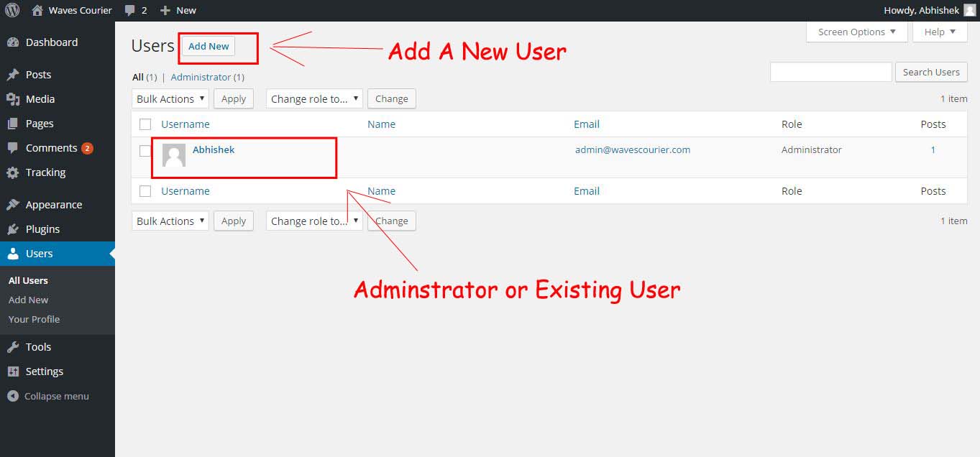Viewport: 980px width, 457px height.
Task: Sort by Email header column
Action: 587,124
